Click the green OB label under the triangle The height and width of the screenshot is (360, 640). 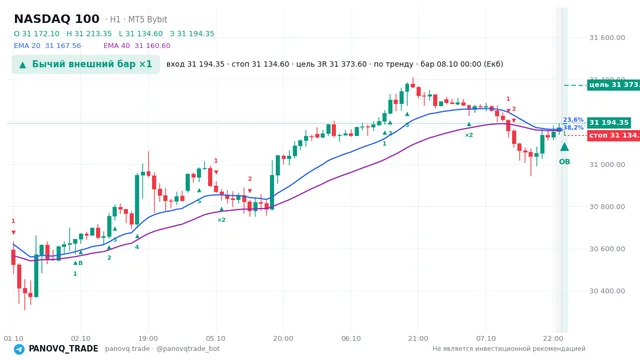(564, 162)
